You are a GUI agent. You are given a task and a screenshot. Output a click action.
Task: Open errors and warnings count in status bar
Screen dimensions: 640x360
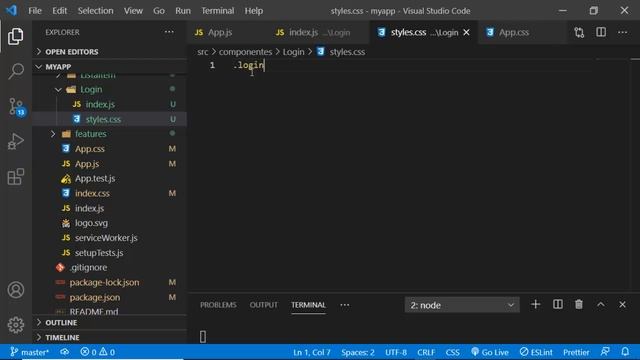click(x=98, y=352)
